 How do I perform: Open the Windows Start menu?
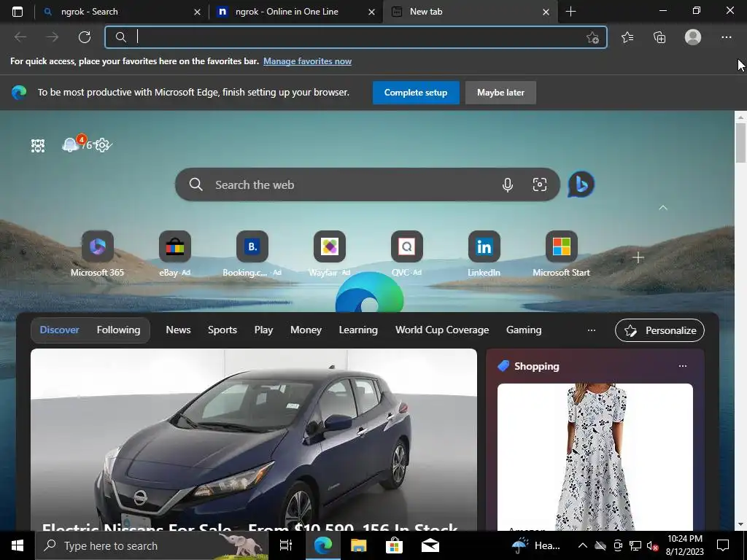tap(18, 545)
